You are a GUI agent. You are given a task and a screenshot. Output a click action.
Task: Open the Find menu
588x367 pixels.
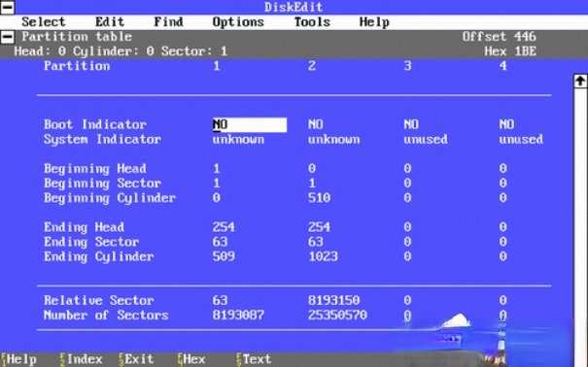[x=168, y=22]
